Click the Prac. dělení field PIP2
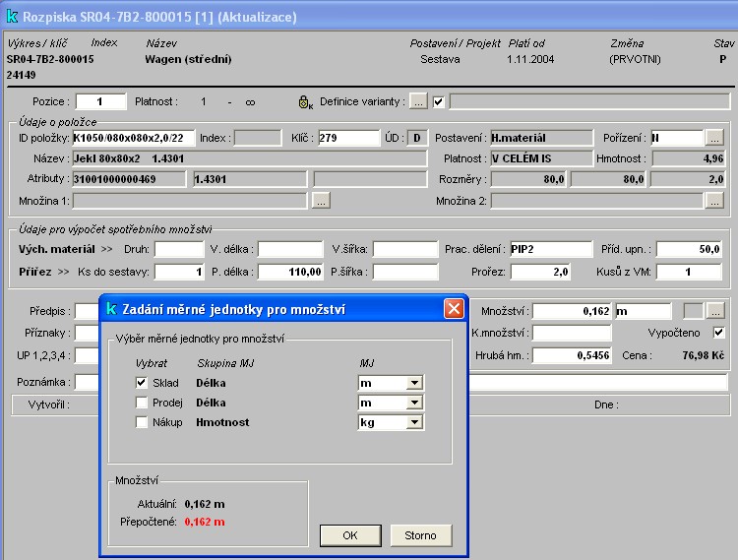Viewport: 738px width, 560px height. [551, 249]
